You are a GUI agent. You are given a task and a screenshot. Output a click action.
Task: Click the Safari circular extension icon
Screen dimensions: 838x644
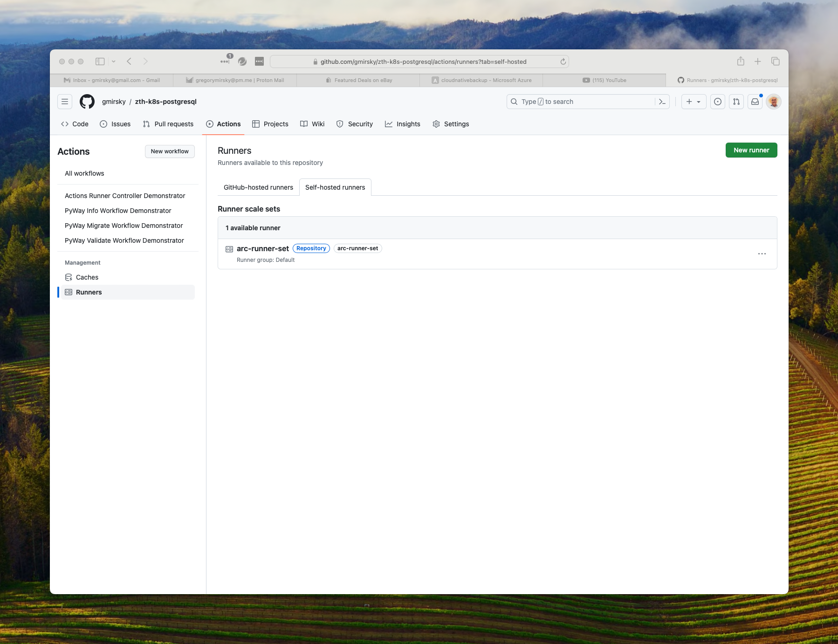pyautogui.click(x=242, y=62)
